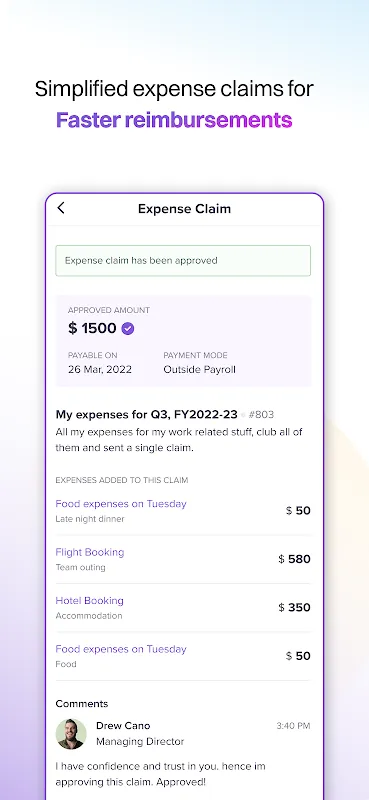This screenshot has height=800, width=369.
Task: Open the Food expenses on Tuesday item labeled Food
Action: (x=121, y=649)
